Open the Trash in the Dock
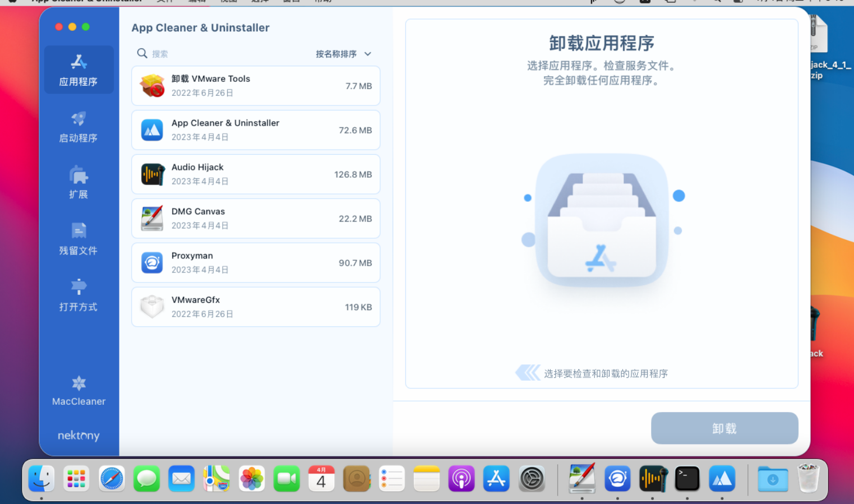 click(x=808, y=478)
